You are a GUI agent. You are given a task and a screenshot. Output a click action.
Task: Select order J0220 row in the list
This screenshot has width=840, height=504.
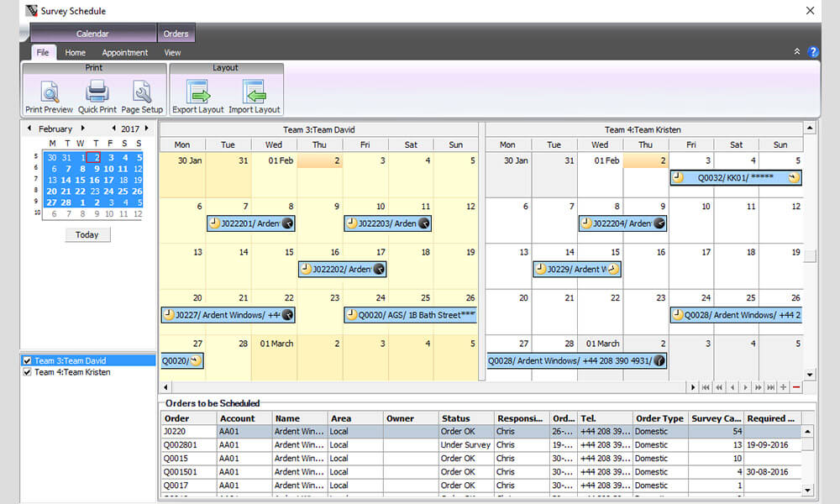coord(188,432)
